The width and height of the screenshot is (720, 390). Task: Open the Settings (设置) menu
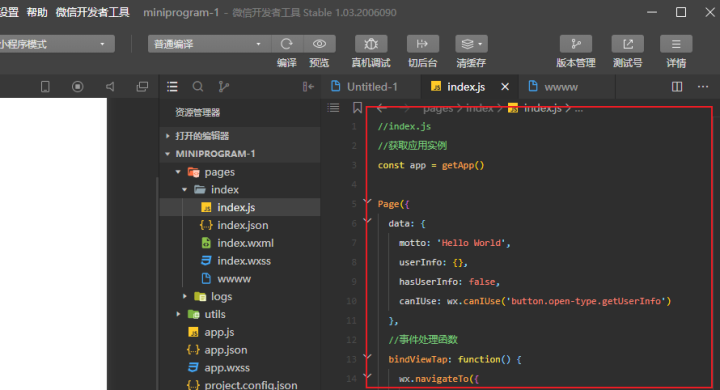pos(9,12)
